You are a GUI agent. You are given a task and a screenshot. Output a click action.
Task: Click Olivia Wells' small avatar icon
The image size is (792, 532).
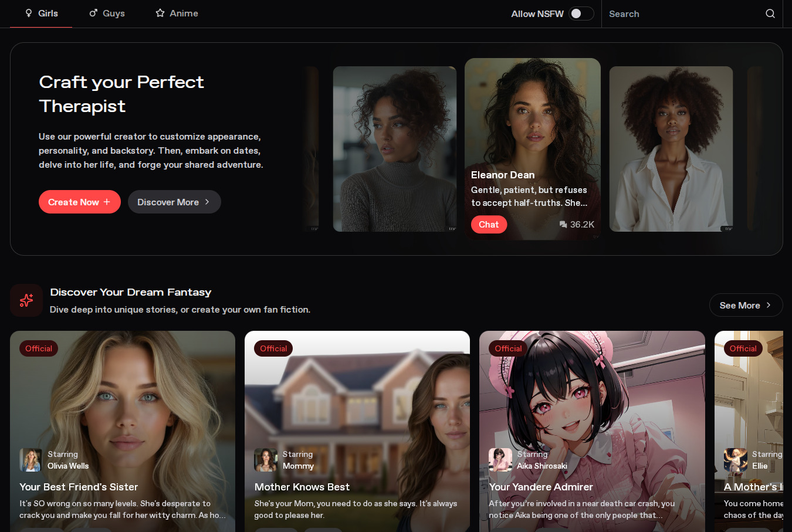click(x=31, y=460)
